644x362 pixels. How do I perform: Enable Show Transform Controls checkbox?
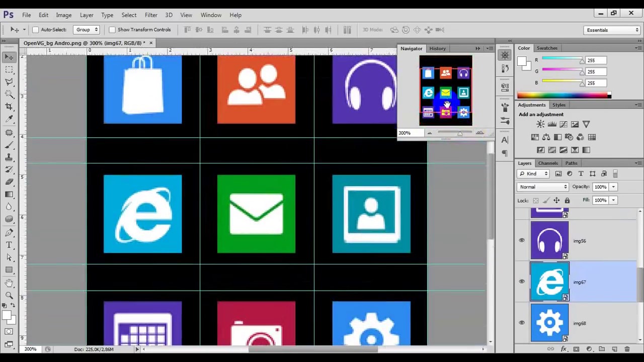[x=112, y=30]
